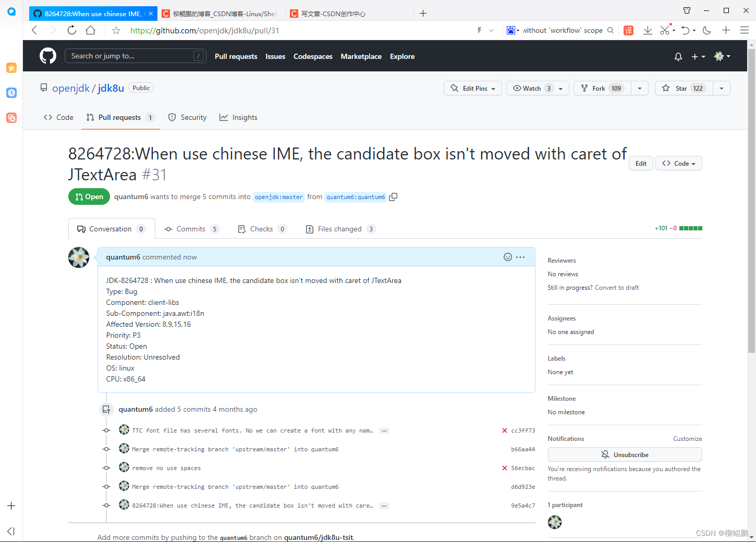Open the quantum6/jdk8u-tsit repository link
Image resolution: width=756 pixels, height=542 pixels.
pyautogui.click(x=319, y=537)
